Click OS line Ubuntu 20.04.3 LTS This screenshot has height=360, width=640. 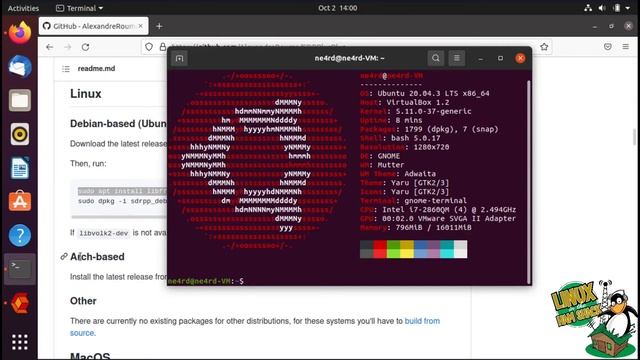[x=424, y=93]
